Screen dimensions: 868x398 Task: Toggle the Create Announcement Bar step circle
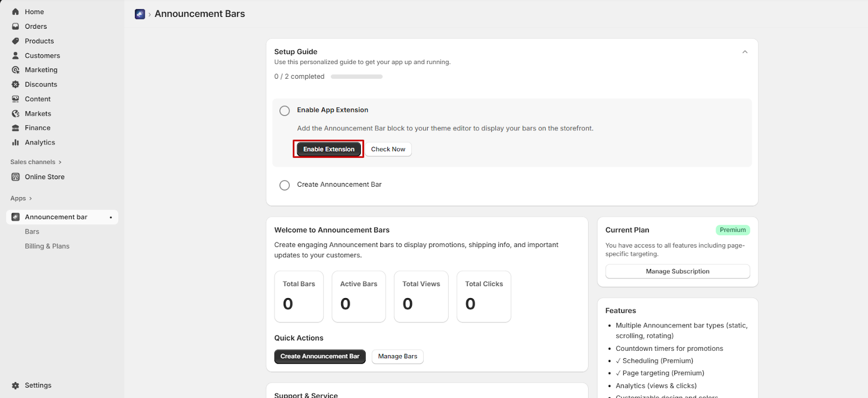pyautogui.click(x=284, y=185)
